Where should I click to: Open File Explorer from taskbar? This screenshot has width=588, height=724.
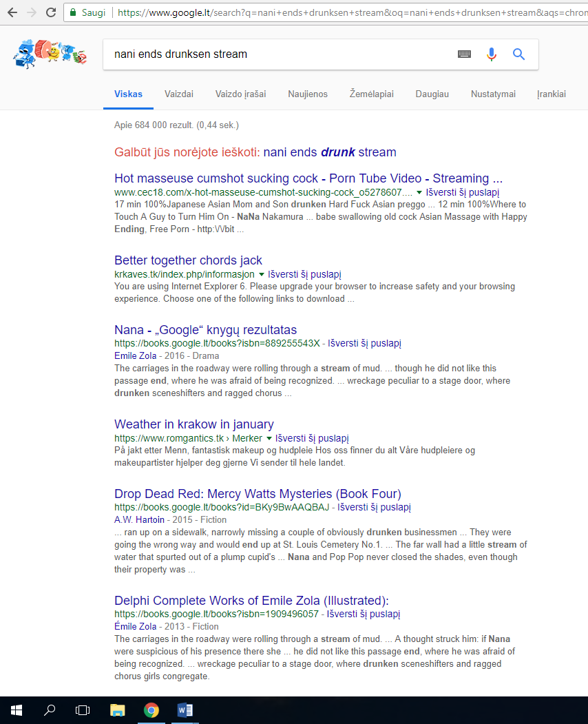[x=117, y=710]
